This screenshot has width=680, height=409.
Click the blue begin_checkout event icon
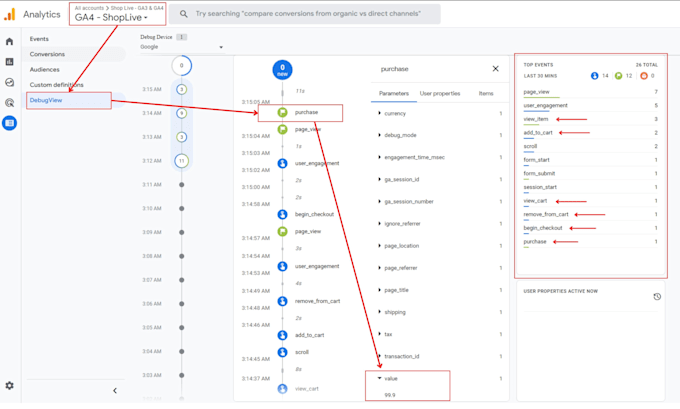[x=283, y=214]
